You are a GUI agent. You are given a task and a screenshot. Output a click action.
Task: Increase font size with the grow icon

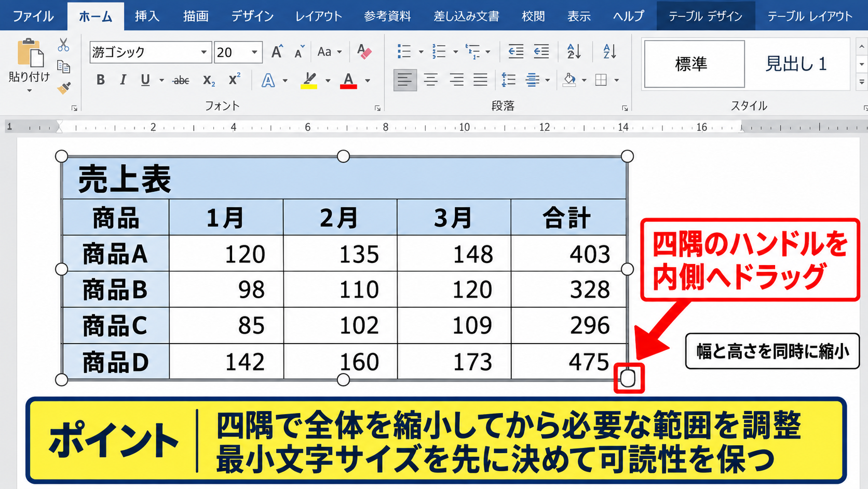(277, 52)
